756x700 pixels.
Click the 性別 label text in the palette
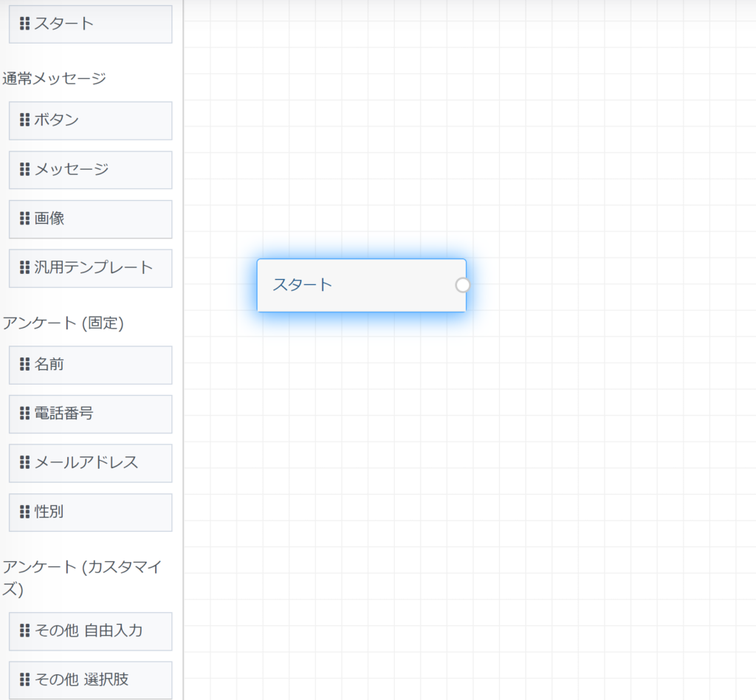pos(49,512)
